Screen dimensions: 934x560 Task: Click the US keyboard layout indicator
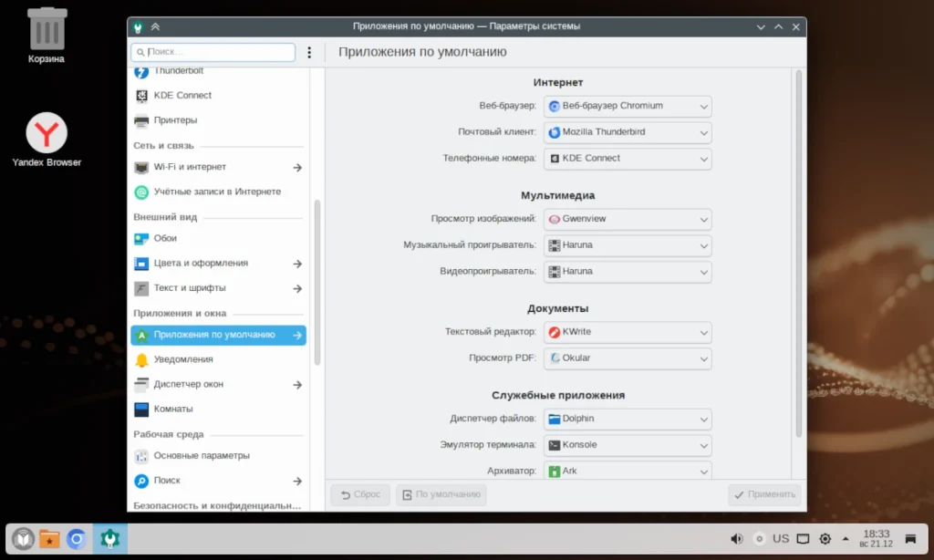(x=781, y=538)
